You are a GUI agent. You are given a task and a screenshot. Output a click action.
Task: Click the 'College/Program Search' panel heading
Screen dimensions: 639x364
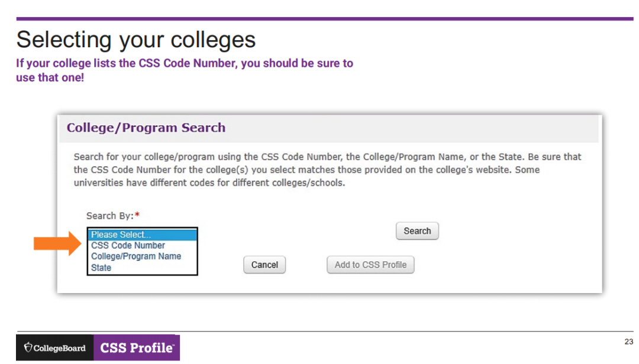[146, 128]
